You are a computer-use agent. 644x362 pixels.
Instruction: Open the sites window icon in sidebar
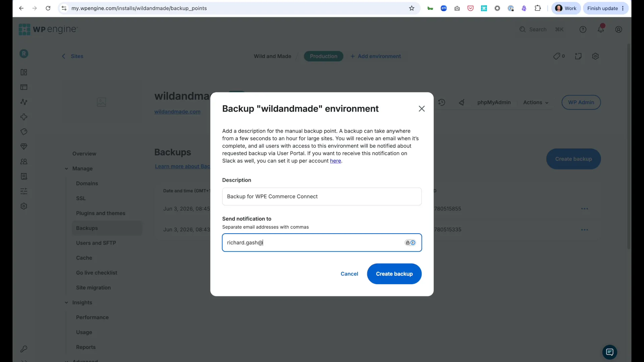coord(24,87)
